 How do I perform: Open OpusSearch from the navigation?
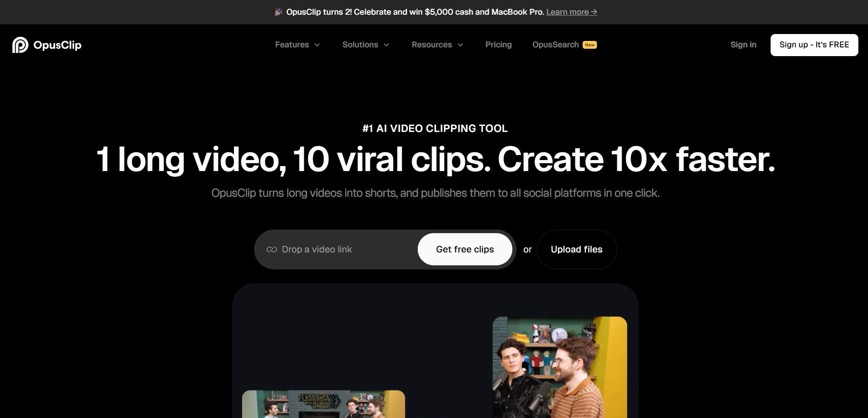(x=556, y=45)
